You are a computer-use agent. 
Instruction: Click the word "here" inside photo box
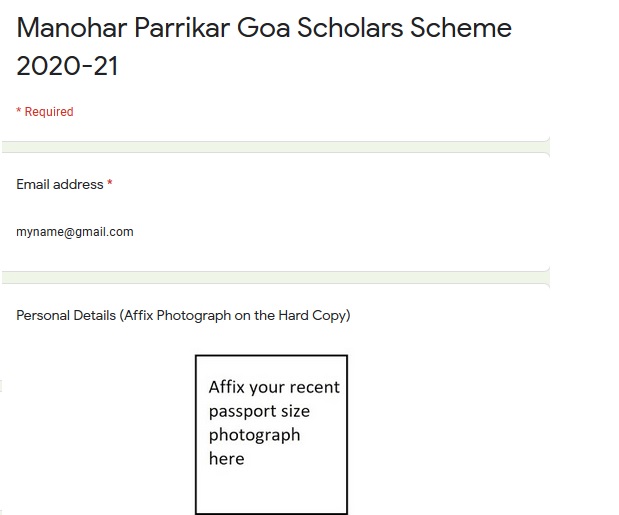(227, 459)
